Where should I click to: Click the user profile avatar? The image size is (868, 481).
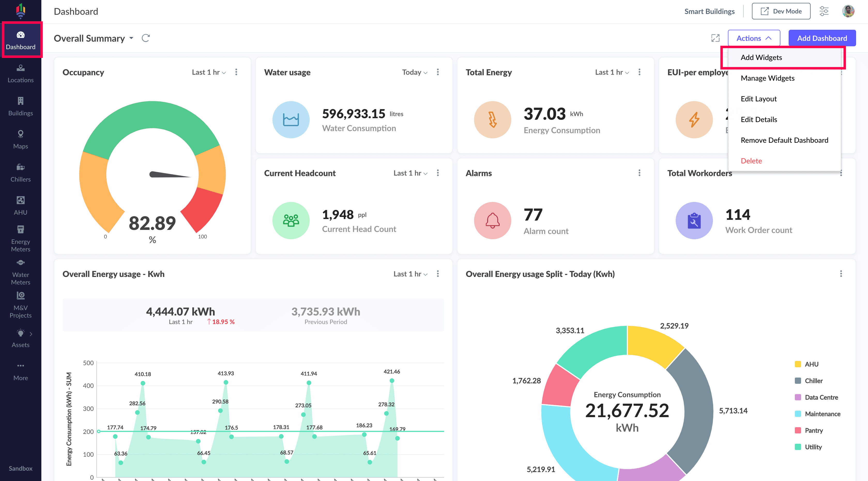(x=848, y=11)
